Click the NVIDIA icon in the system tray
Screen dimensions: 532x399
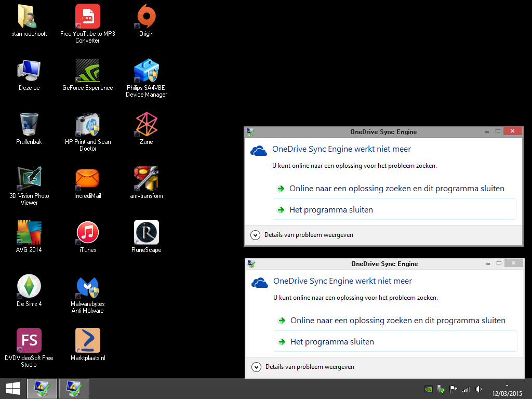click(x=429, y=389)
